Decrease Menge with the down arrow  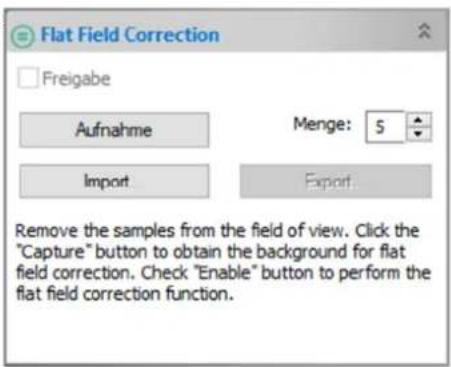418,134
